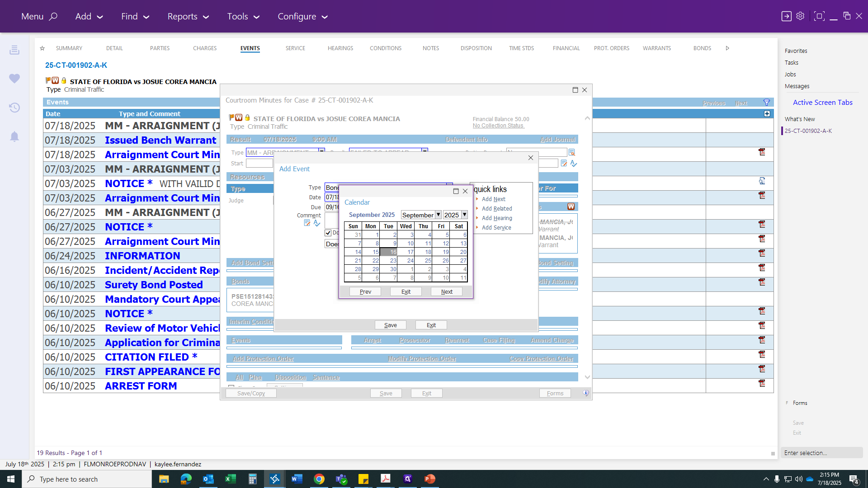
Task: Open Active Screen Tabs in right panel
Action: click(822, 103)
